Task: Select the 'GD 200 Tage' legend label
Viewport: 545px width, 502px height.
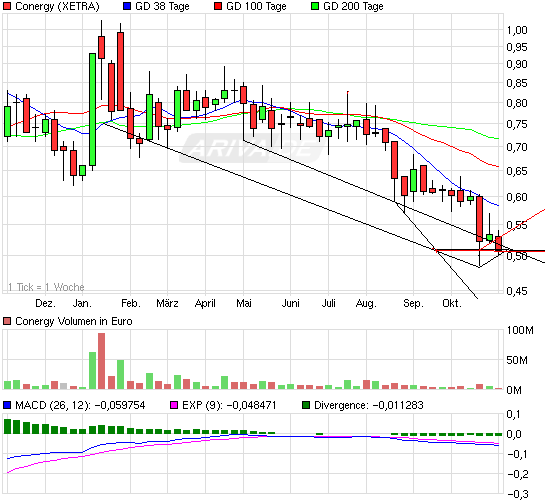Action: coord(353,6)
